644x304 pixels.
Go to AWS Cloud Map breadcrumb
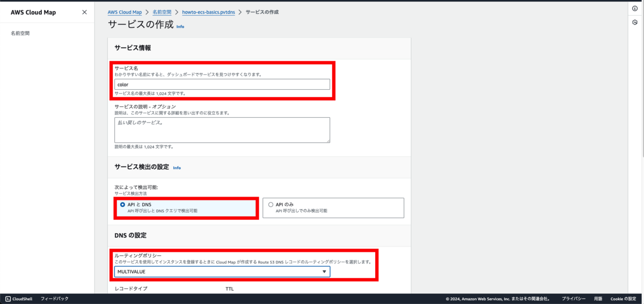coord(125,12)
